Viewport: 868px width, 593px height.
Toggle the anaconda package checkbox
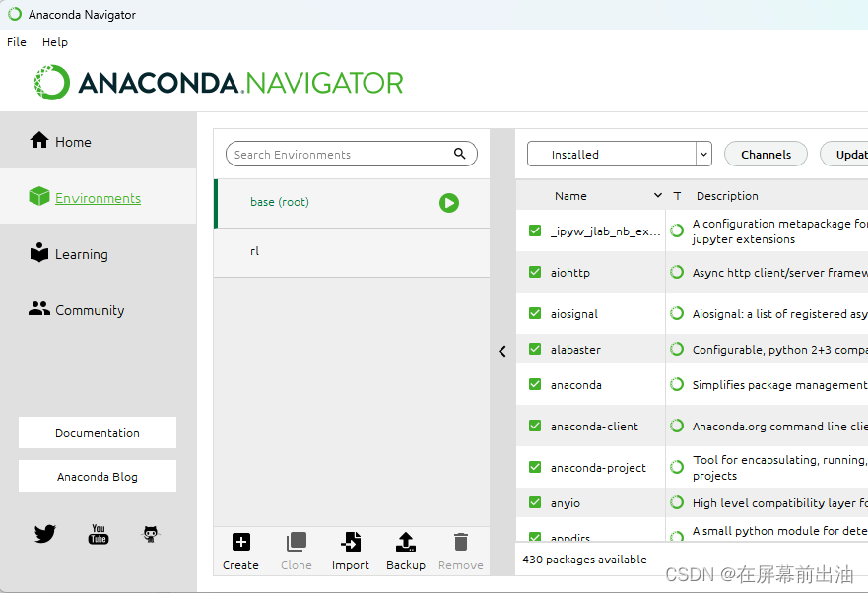point(535,385)
